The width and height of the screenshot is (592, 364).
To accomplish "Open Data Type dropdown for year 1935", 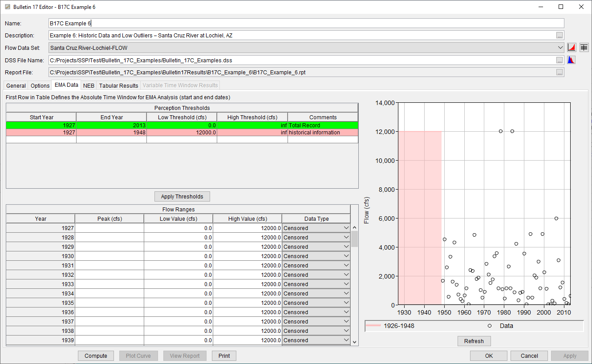I will tap(346, 303).
